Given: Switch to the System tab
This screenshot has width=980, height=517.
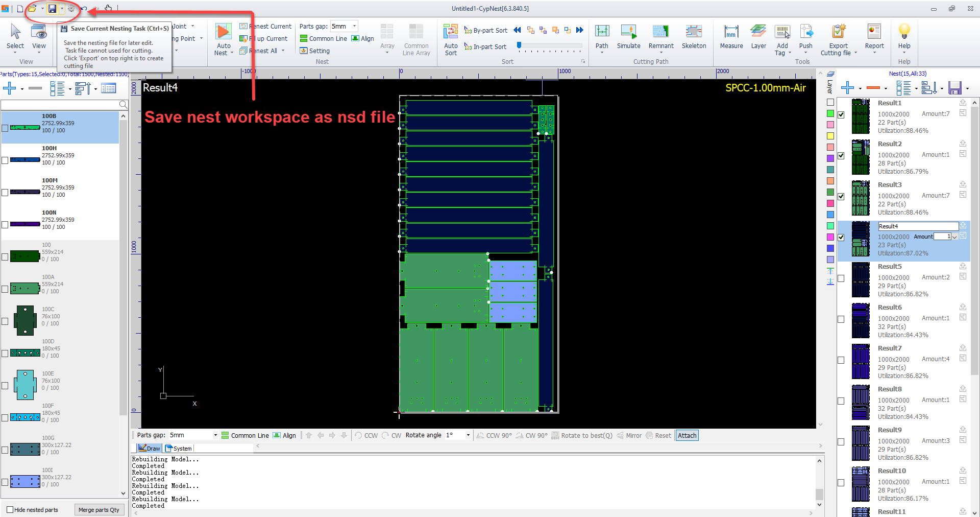Looking at the screenshot, I should pyautogui.click(x=179, y=448).
